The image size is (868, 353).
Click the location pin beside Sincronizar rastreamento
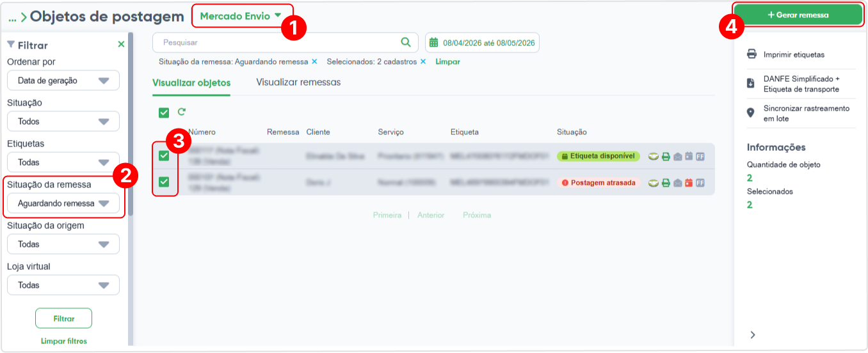click(x=751, y=113)
